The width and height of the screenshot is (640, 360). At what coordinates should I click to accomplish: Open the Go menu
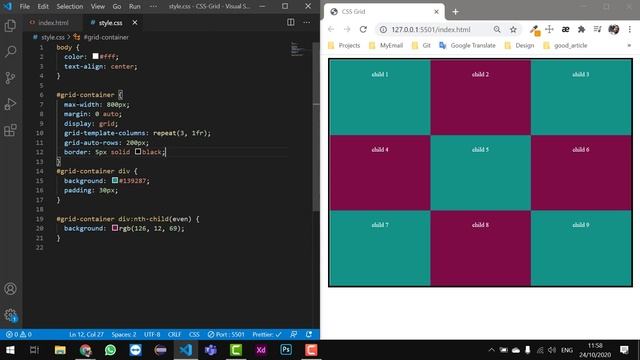[x=117, y=7]
